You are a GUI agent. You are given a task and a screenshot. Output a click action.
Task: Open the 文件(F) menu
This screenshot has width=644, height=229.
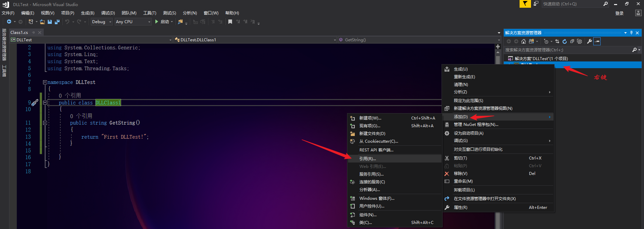click(8, 13)
